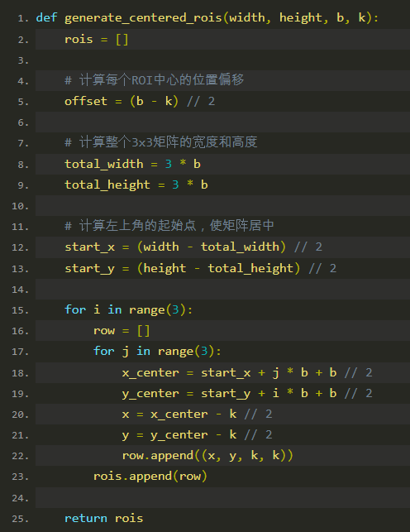Click the offset variable on line 5
The height and width of the screenshot is (532, 410).
[86, 101]
